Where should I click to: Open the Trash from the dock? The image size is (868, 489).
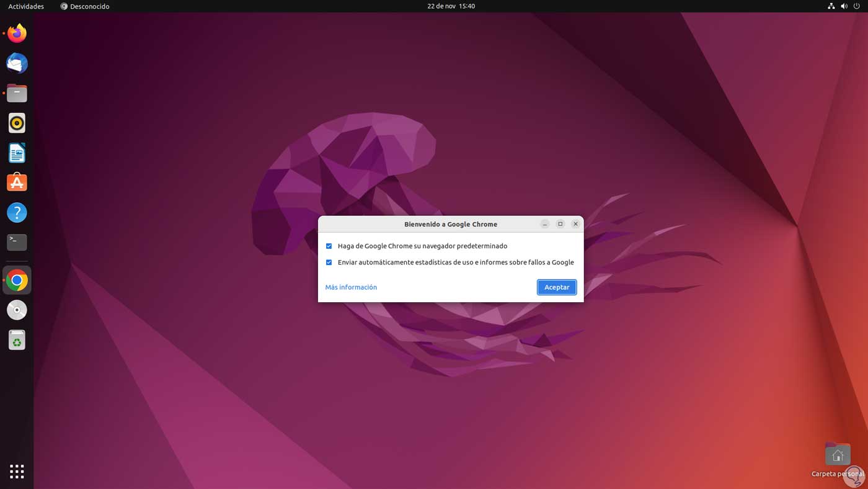click(17, 339)
